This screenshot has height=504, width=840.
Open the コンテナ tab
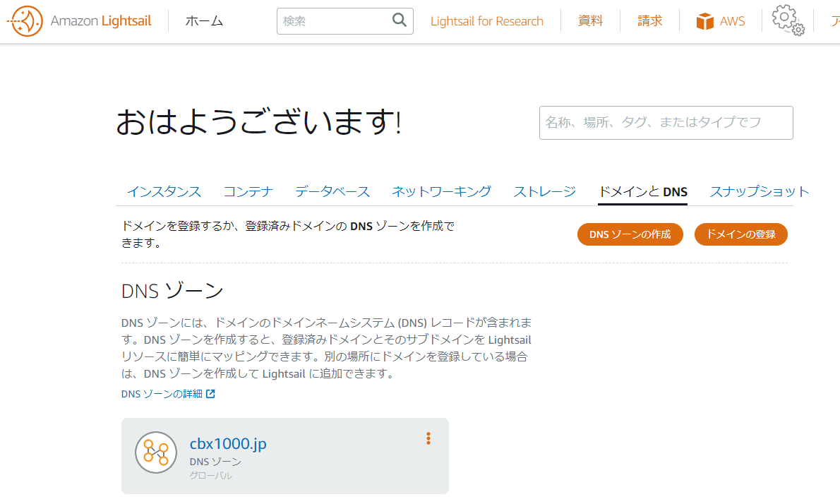[x=247, y=191]
